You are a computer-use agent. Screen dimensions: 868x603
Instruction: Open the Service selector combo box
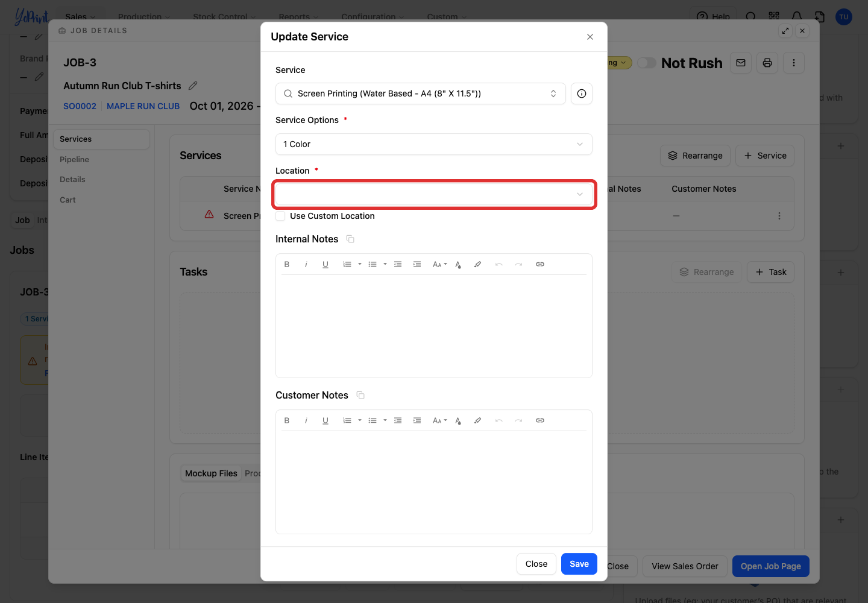421,93
